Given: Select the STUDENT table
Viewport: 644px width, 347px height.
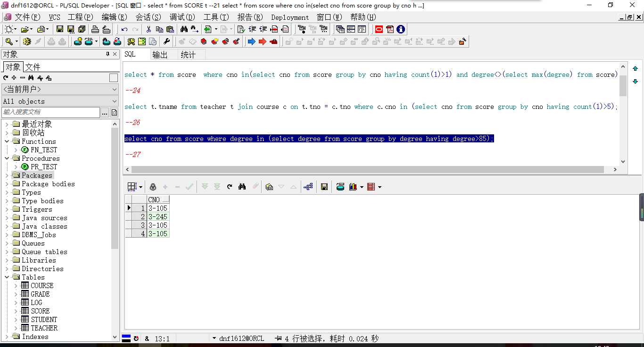Looking at the screenshot, I should pos(44,320).
